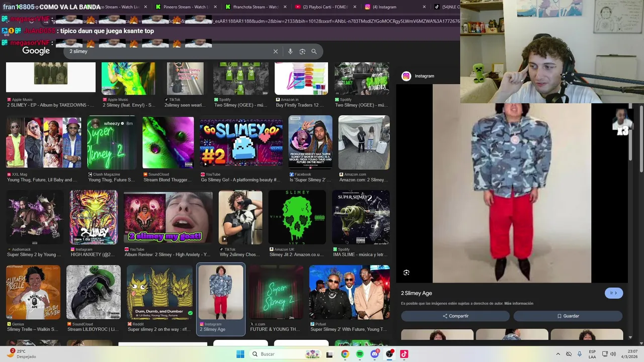Go to the Google logo homepage
Image resolution: width=644 pixels, height=362 pixels.
(36, 51)
